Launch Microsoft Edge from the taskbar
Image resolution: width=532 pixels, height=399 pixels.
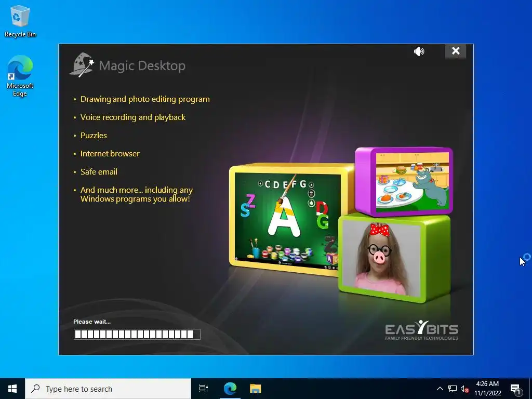pos(230,389)
